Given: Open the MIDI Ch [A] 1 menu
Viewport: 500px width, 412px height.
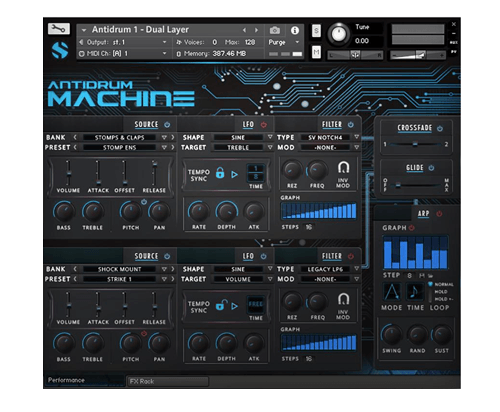Looking at the screenshot, I should click(123, 53).
